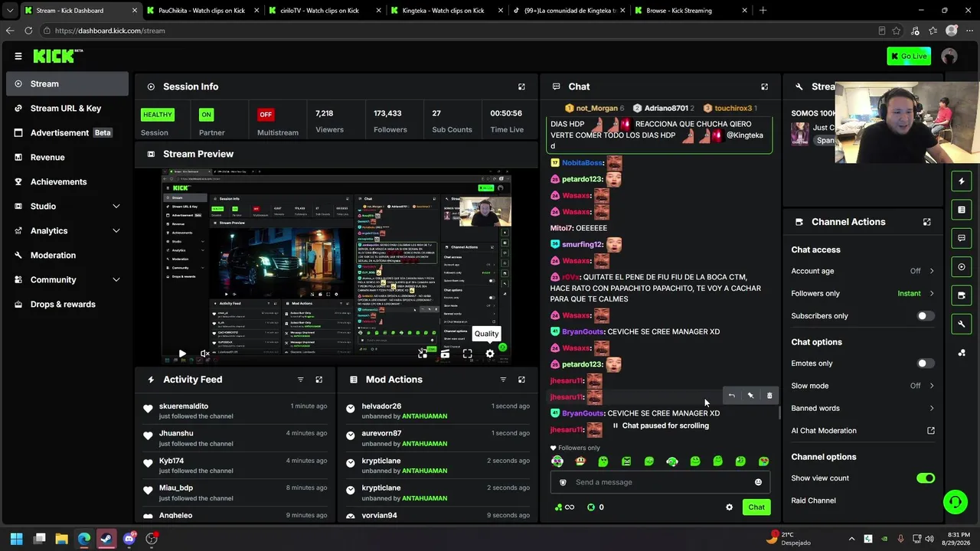Expand the Channel Actions panel
Screen dimensions: 980x551
point(926,222)
